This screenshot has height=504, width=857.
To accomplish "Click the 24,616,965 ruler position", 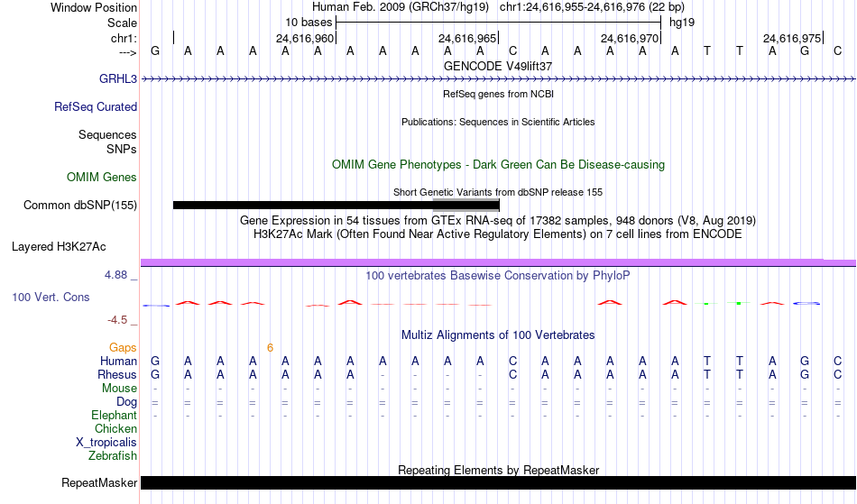I will [x=466, y=38].
